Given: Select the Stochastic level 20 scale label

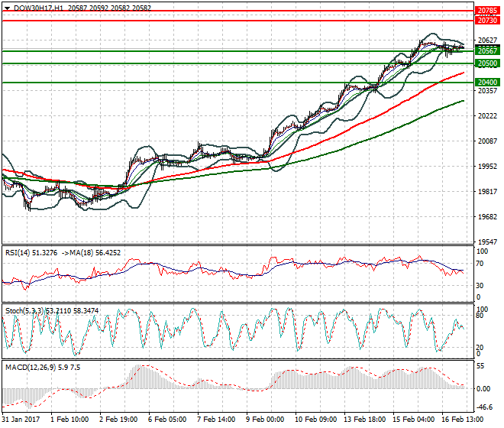Looking at the screenshot, I should point(480,348).
